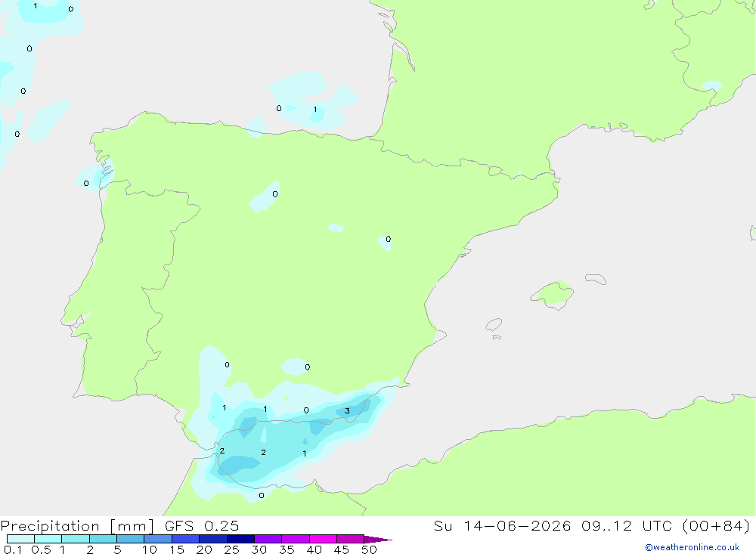The image size is (756, 554).
Task: Click the 0.1 to 0.5 mm legend swatch
Action: pos(20,539)
